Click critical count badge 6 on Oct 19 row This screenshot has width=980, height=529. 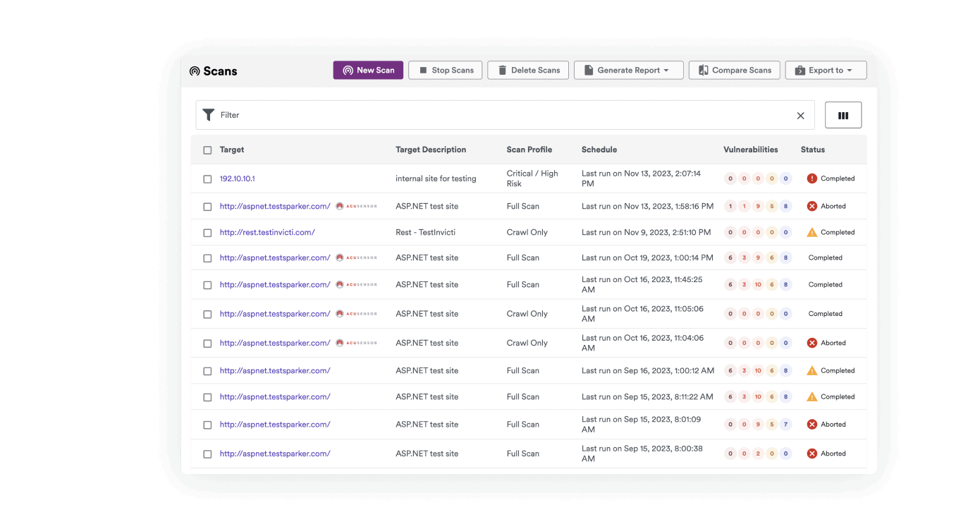click(x=730, y=258)
